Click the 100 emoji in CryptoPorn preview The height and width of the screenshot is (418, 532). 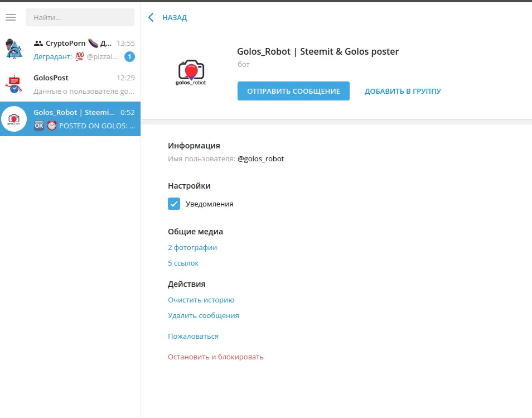(x=79, y=57)
